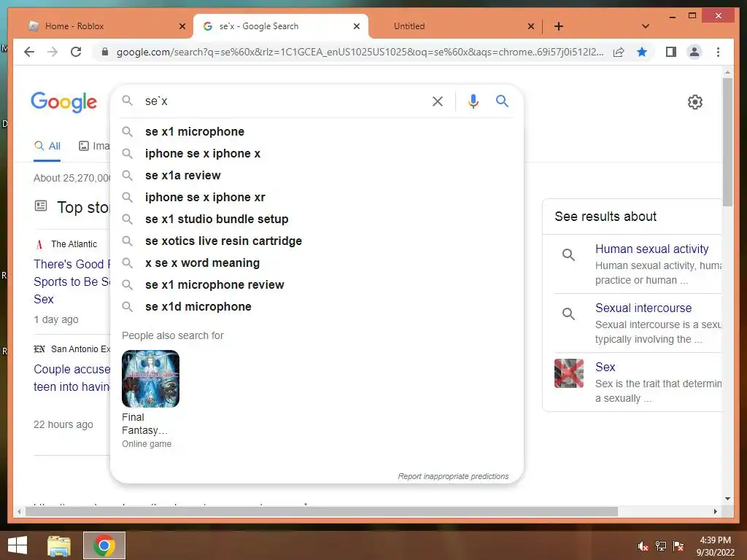Open tab search chevron
This screenshot has height=560, width=747.
tap(646, 26)
